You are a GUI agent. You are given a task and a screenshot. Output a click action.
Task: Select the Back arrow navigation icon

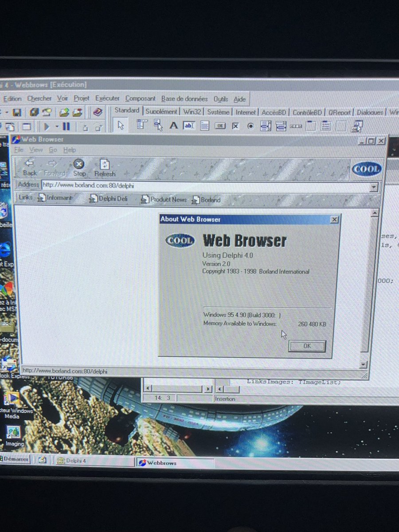pyautogui.click(x=29, y=164)
